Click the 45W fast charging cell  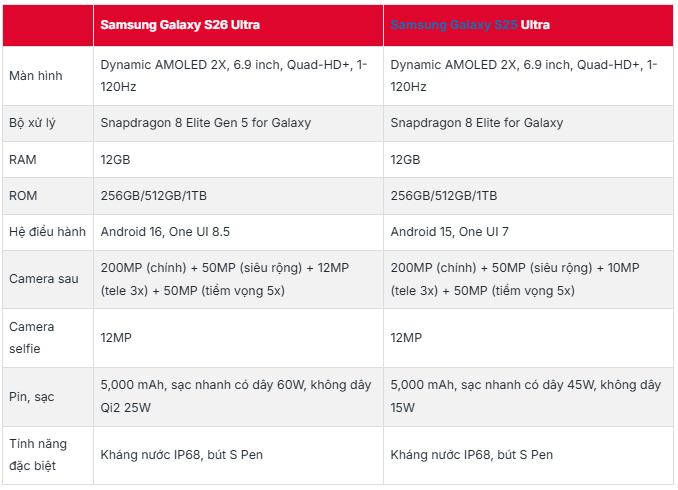tap(524, 397)
